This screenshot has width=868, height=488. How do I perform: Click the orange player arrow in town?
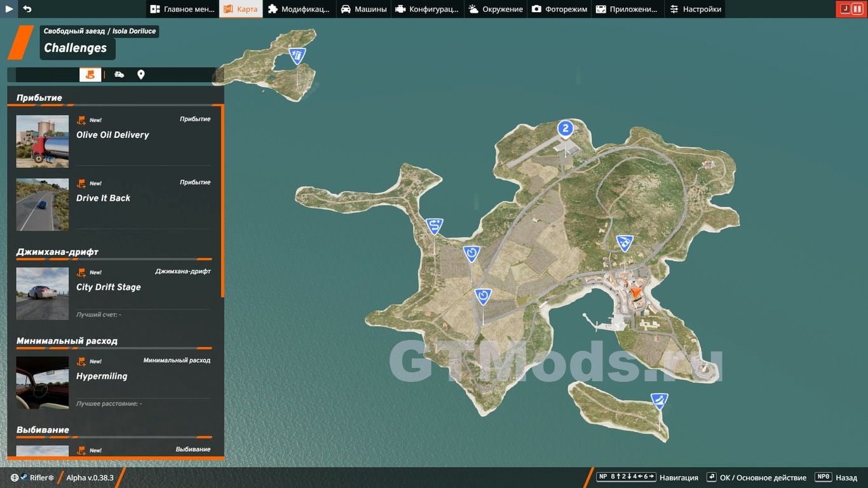pos(634,291)
